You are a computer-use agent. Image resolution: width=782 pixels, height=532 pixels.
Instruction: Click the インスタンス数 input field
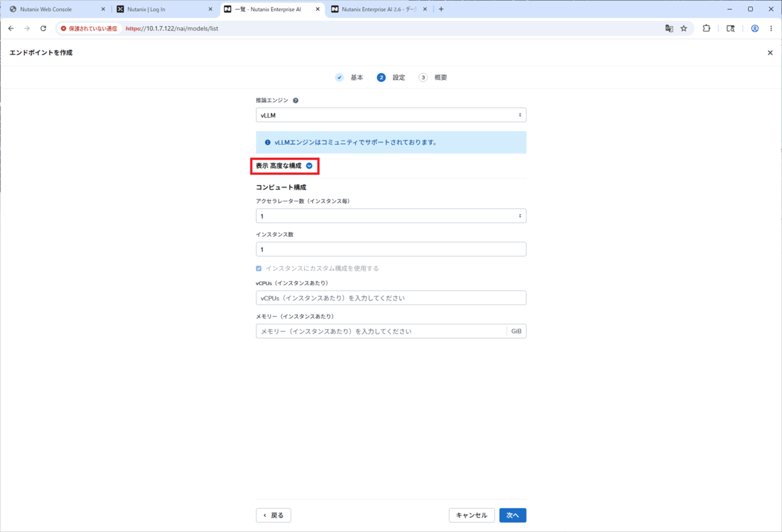(391, 249)
